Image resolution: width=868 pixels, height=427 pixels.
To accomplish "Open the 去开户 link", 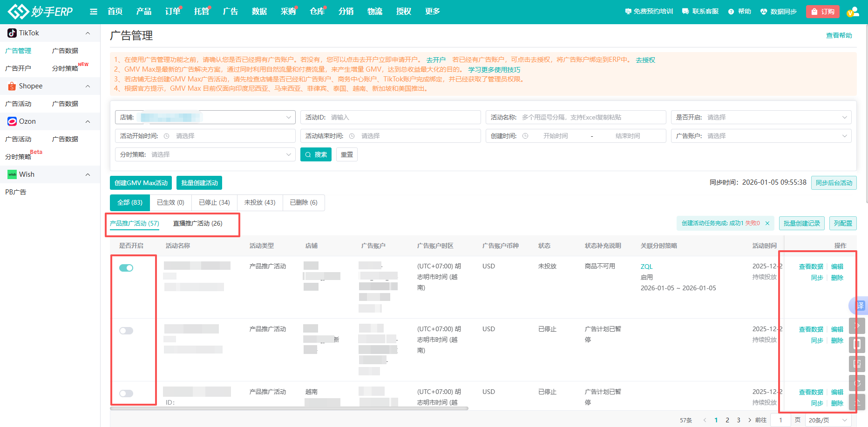I will tap(436, 60).
